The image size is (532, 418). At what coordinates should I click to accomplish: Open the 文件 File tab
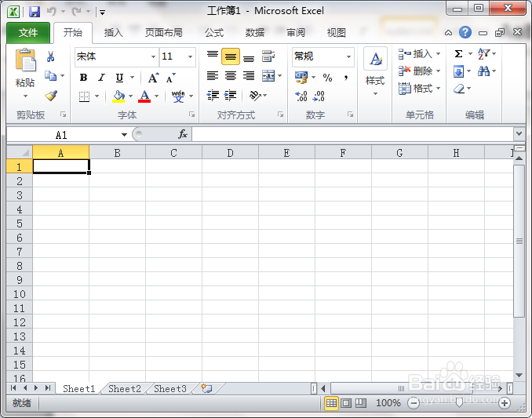[28, 32]
